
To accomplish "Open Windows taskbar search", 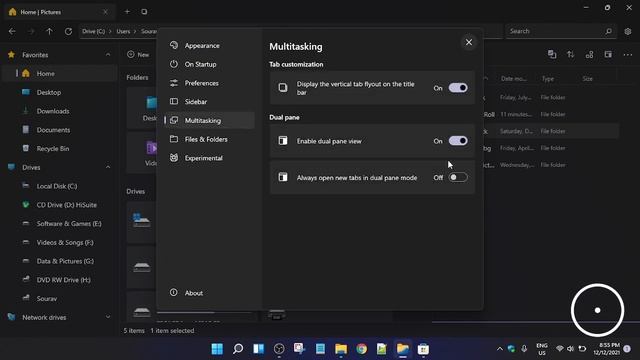I will [238, 349].
